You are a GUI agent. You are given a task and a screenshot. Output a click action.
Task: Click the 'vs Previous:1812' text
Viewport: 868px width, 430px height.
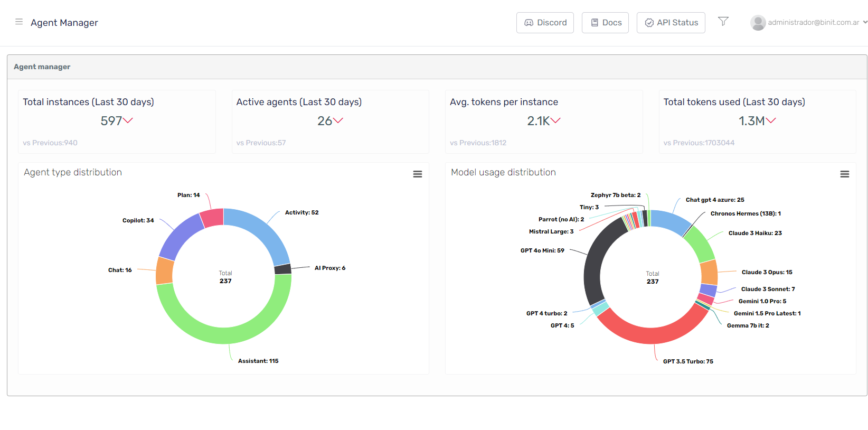(x=478, y=143)
